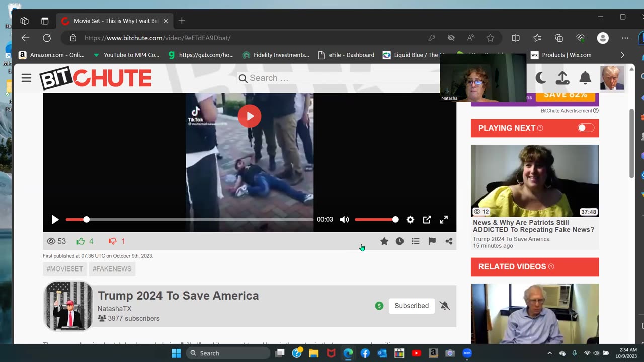Toggle dark mode moon icon

pos(541,78)
